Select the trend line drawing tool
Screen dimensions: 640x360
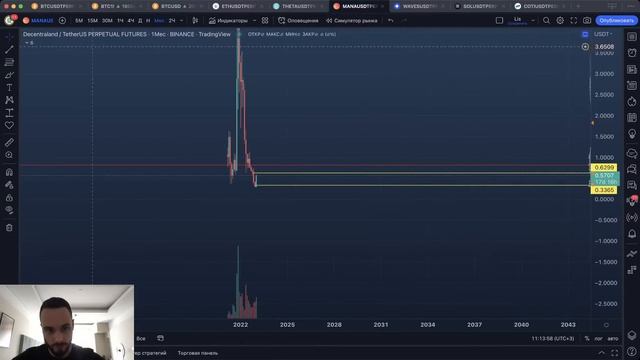pyautogui.click(x=9, y=49)
